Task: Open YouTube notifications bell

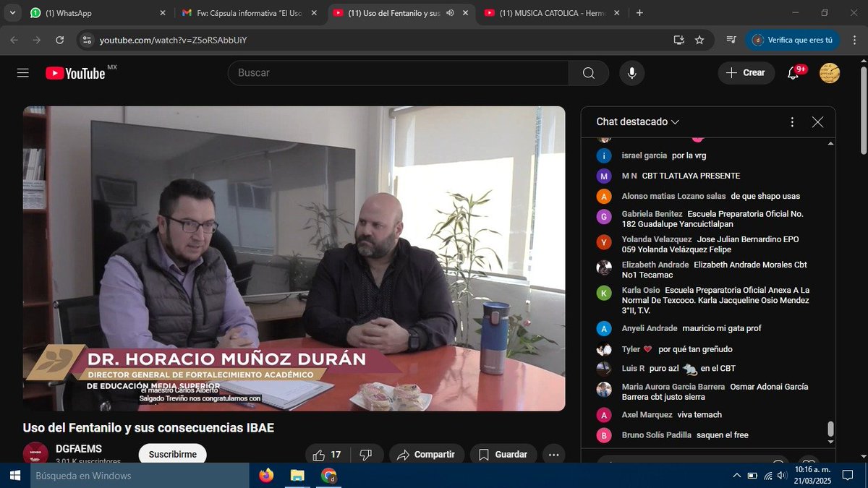Action: coord(793,73)
